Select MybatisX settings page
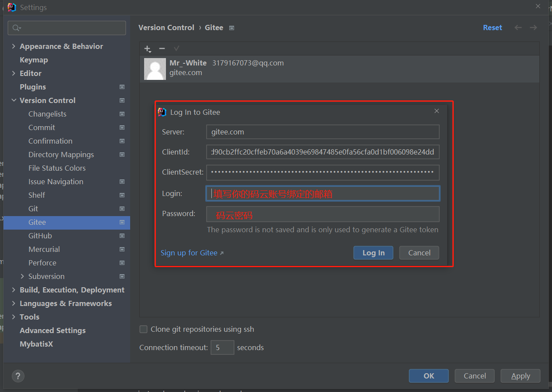Image resolution: width=552 pixels, height=392 pixels. 36,344
